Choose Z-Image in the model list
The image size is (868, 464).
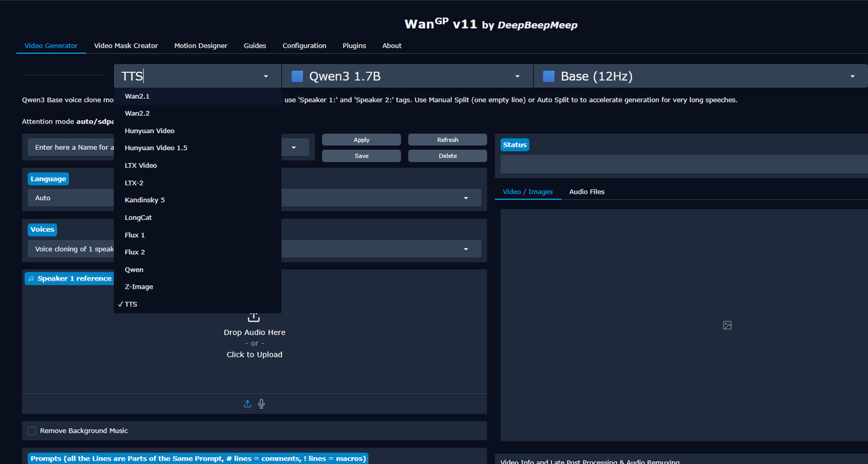(x=197, y=287)
